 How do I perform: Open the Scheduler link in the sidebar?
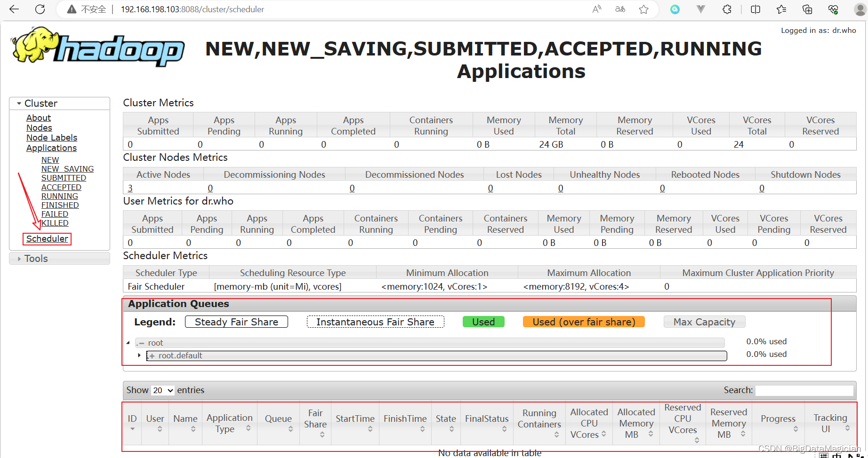47,239
